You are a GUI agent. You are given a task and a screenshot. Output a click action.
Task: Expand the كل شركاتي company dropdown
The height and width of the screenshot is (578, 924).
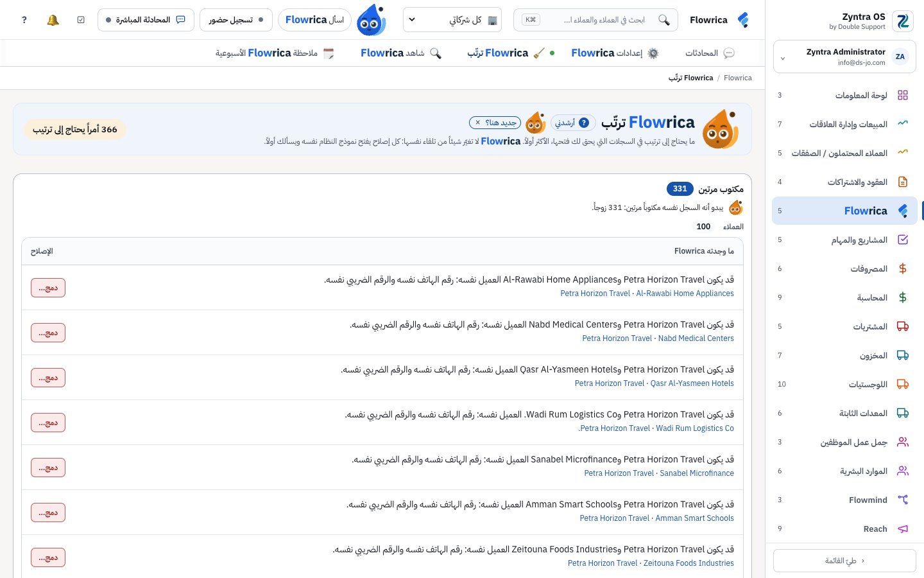[x=452, y=20]
